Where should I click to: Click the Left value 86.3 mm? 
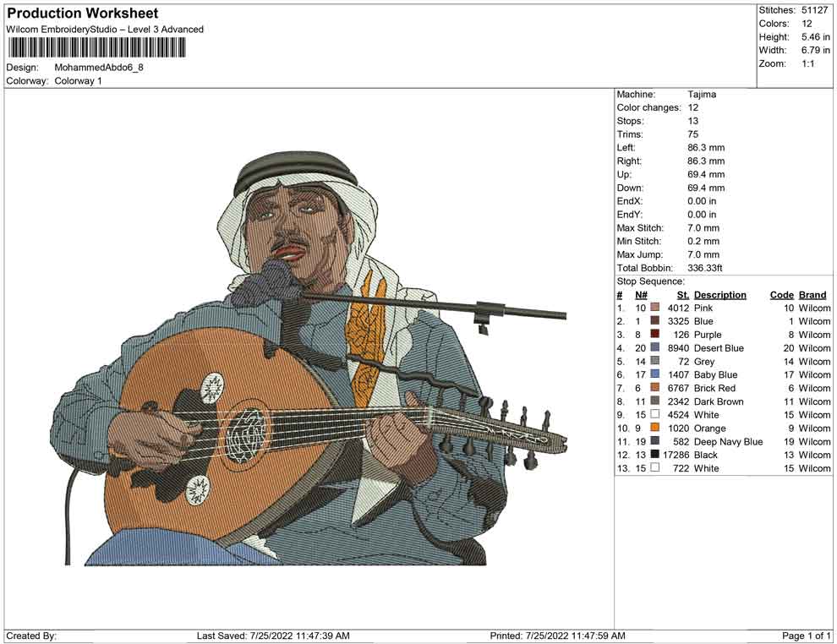tap(706, 147)
